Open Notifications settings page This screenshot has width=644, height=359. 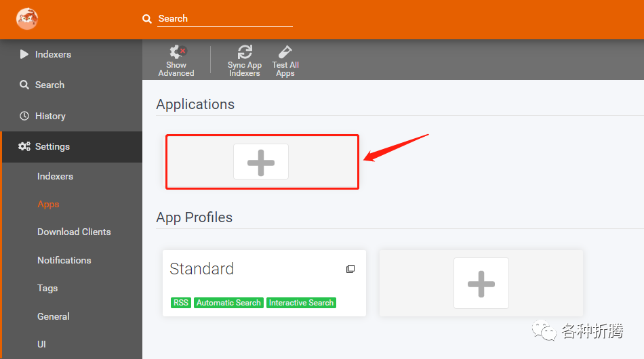(x=64, y=261)
